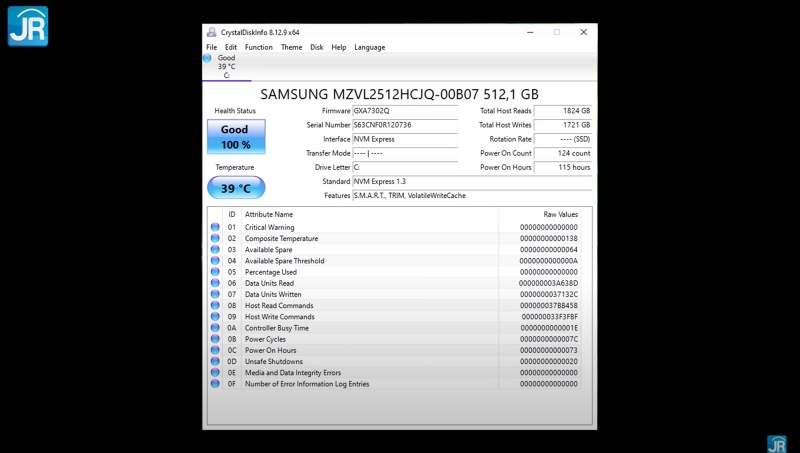Click the status orb for Data Units Read
800x453 pixels.
(x=215, y=283)
